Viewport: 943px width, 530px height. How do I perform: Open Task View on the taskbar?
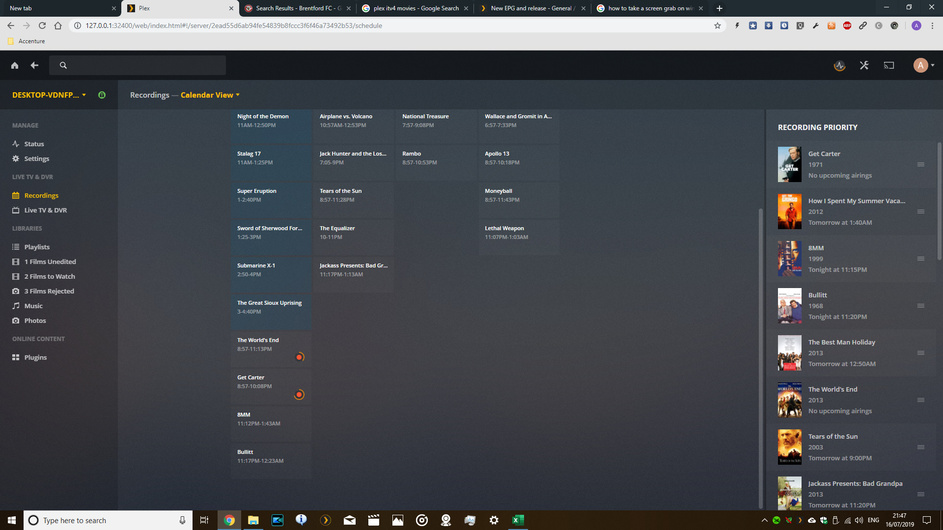click(204, 520)
